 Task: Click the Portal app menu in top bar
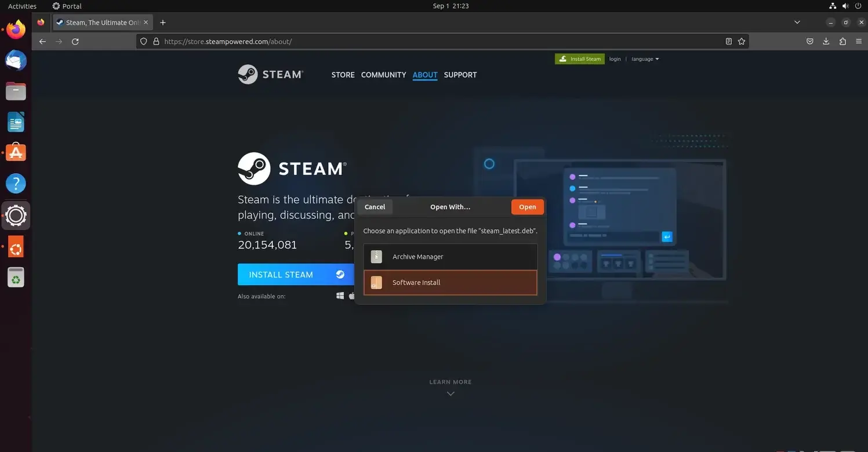[x=67, y=6]
